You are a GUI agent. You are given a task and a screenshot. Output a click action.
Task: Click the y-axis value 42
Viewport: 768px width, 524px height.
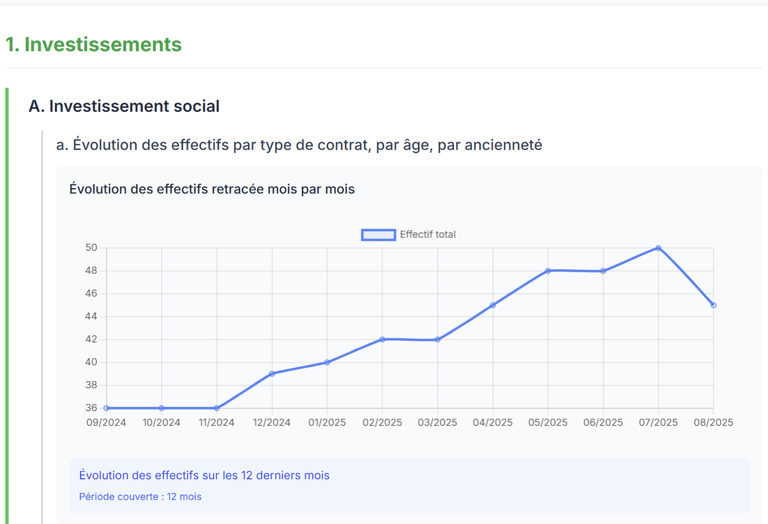[91, 339]
